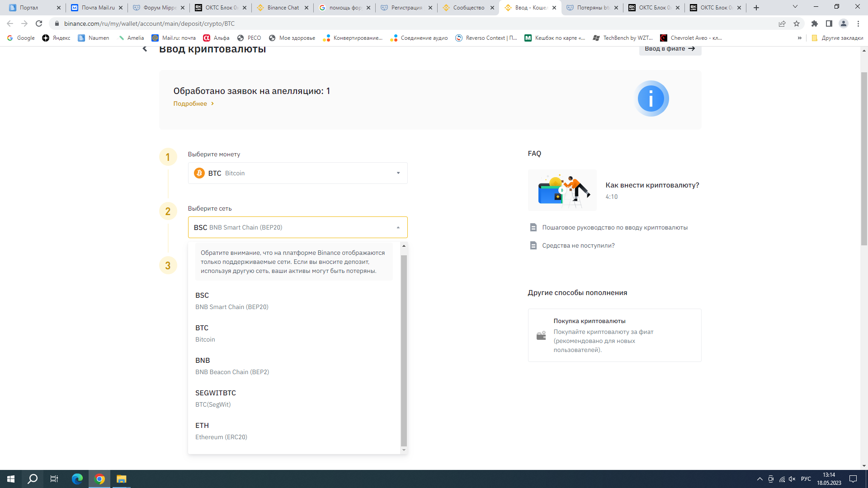
Task: Go back with the browser back arrow
Action: coord(10,23)
